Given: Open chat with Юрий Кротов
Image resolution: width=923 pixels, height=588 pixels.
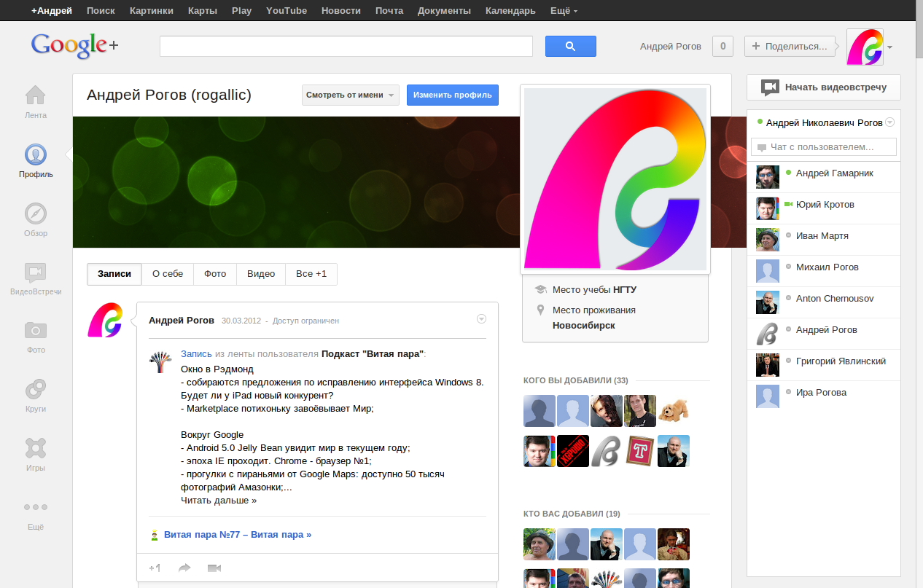Looking at the screenshot, I should click(x=824, y=208).
